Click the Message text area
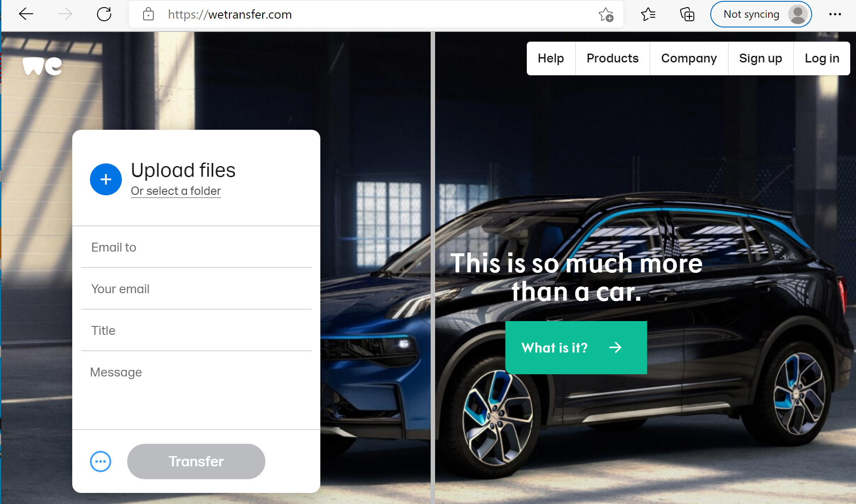 click(x=196, y=390)
